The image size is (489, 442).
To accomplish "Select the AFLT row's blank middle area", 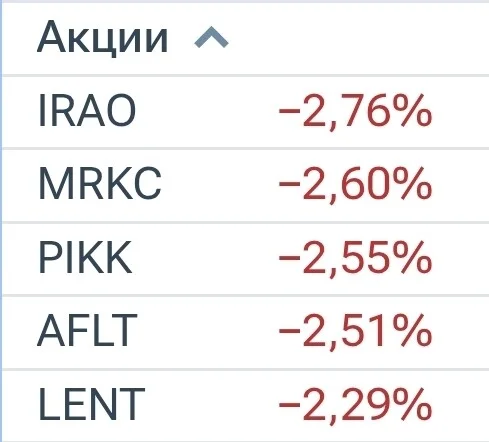I will click(x=208, y=332).
